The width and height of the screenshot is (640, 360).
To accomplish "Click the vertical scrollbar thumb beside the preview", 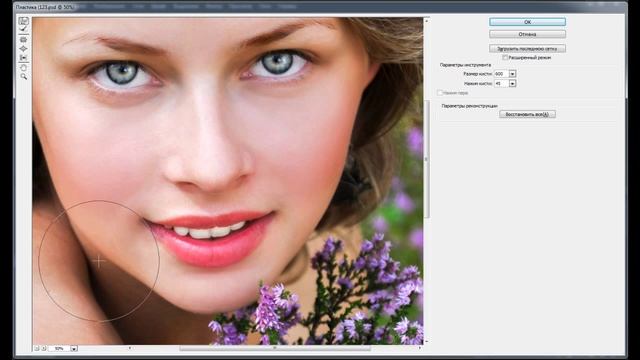I will 427,159.
